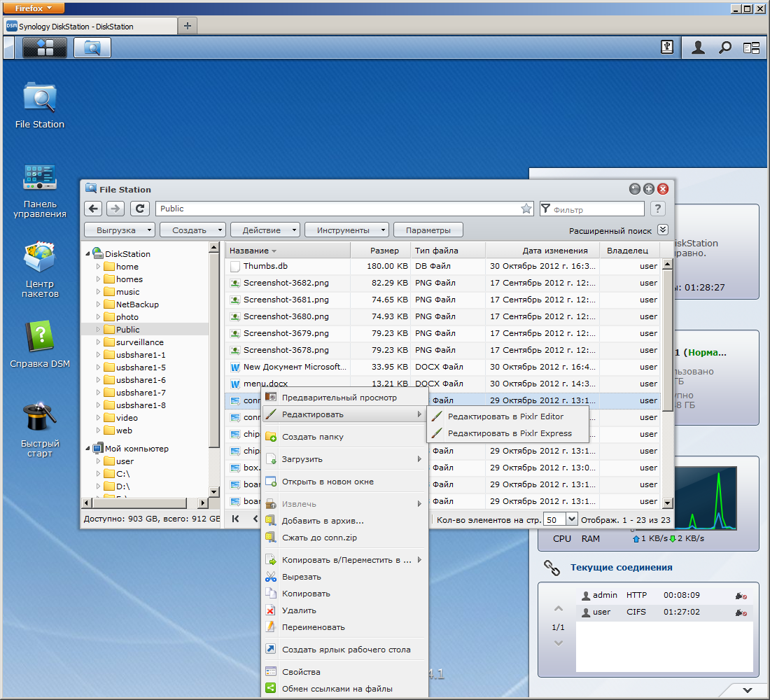Viewport: 770px width, 700px height.
Task: Click the refresh button in File Station
Action: 141,209
